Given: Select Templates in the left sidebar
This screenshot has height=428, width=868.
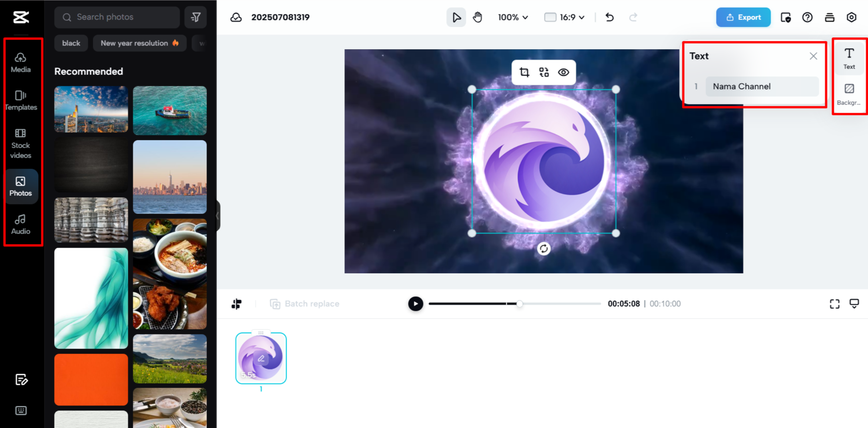Looking at the screenshot, I should [x=21, y=100].
